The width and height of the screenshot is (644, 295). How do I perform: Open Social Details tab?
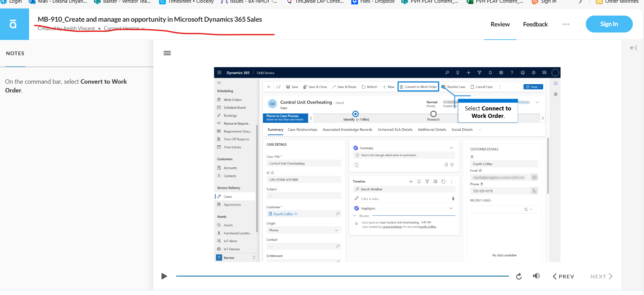(462, 130)
